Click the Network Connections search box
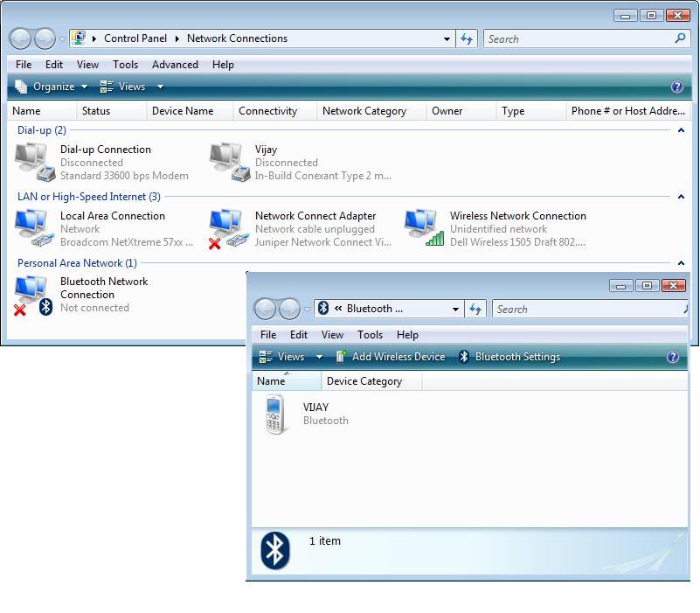The height and width of the screenshot is (613, 700). click(x=579, y=38)
